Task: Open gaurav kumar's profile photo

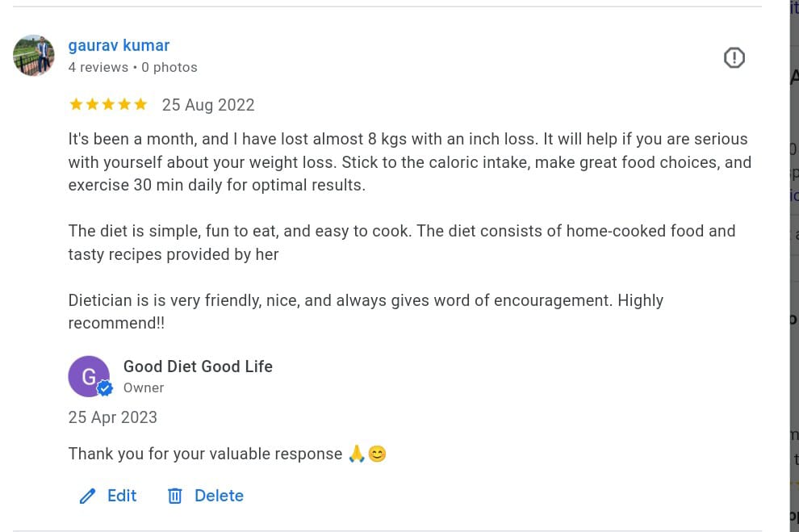Action: coord(34,56)
